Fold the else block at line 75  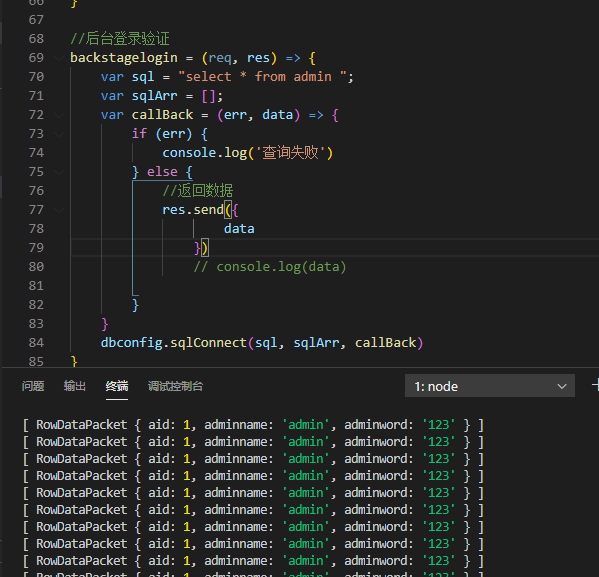pos(59,172)
